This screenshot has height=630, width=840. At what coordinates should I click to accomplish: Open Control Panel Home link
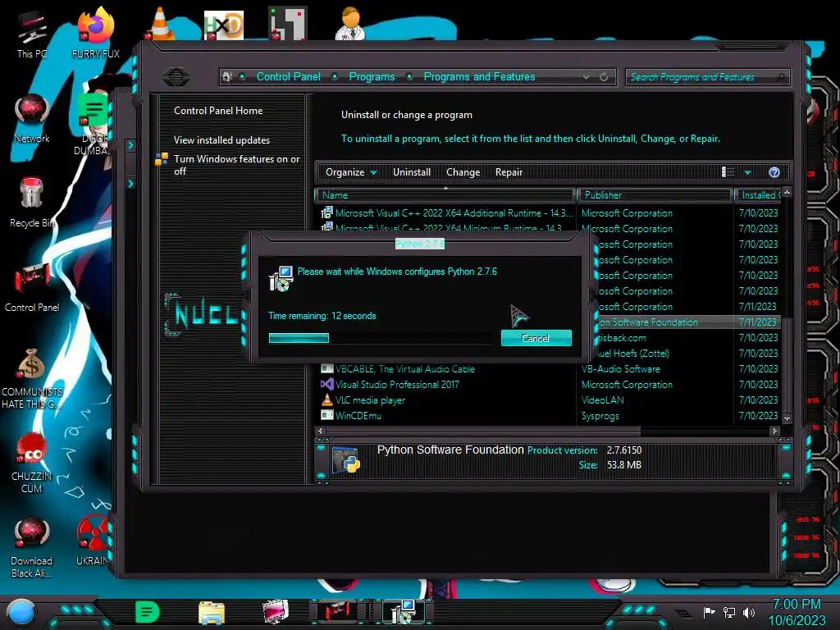pyautogui.click(x=218, y=111)
